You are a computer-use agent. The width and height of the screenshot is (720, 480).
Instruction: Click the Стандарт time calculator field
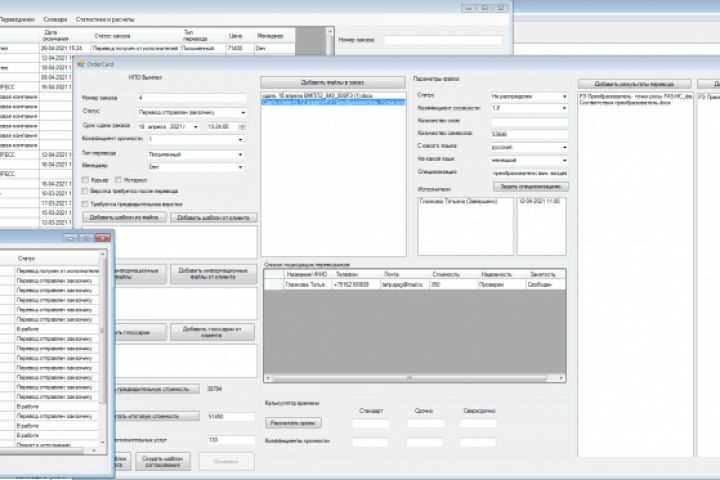371,424
